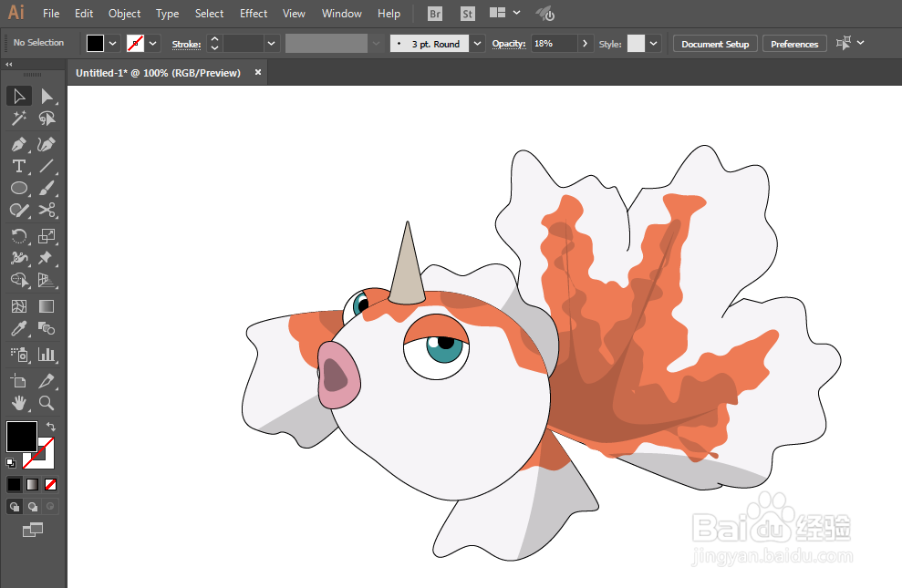Open the fill color dropdown
The width and height of the screenshot is (902, 588).
click(x=113, y=44)
